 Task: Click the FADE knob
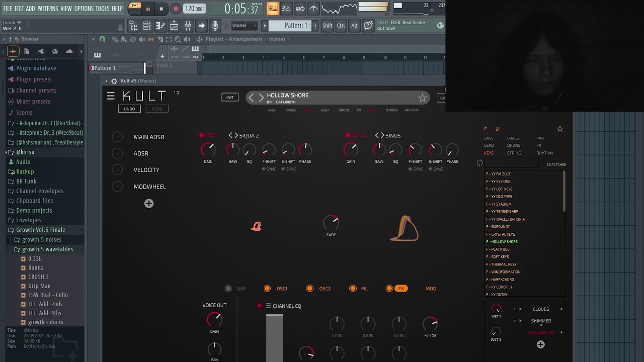pyautogui.click(x=331, y=222)
